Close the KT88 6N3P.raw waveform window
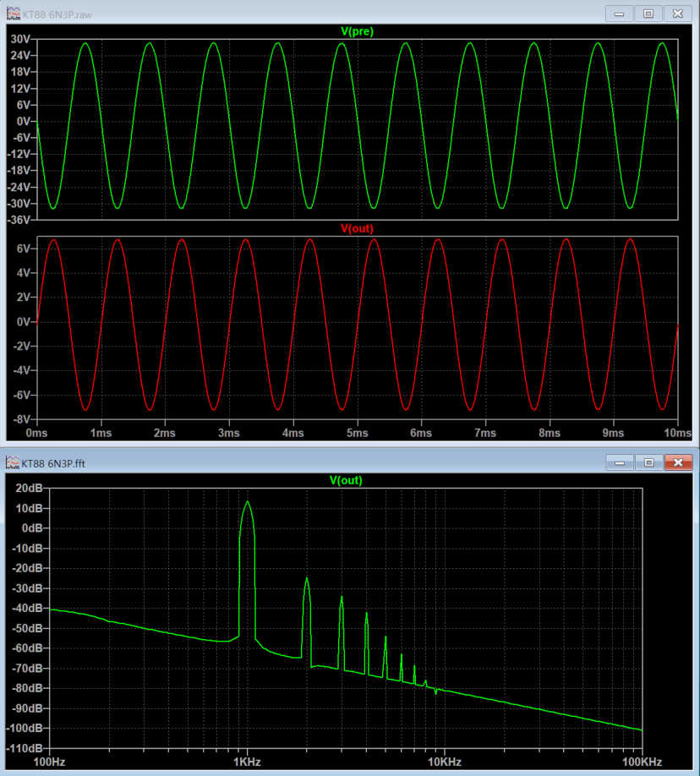Screen dimensions: 700x776 point(677,14)
